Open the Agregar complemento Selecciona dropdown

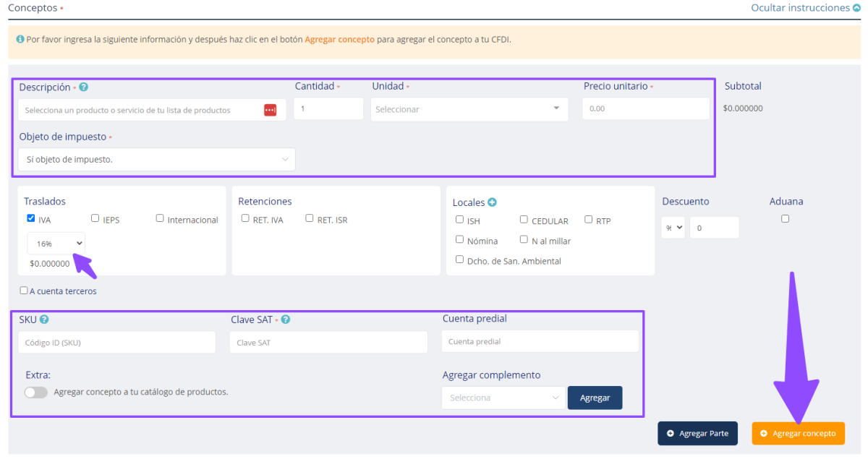tap(503, 398)
